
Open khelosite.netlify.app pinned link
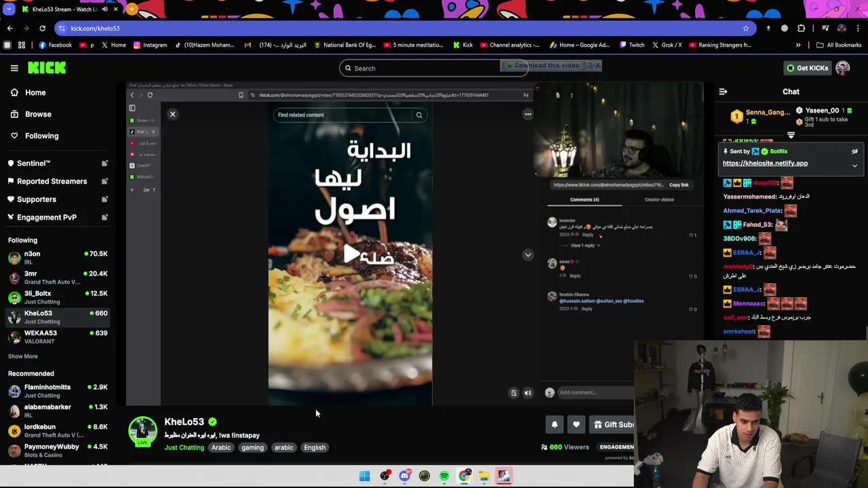(x=765, y=163)
